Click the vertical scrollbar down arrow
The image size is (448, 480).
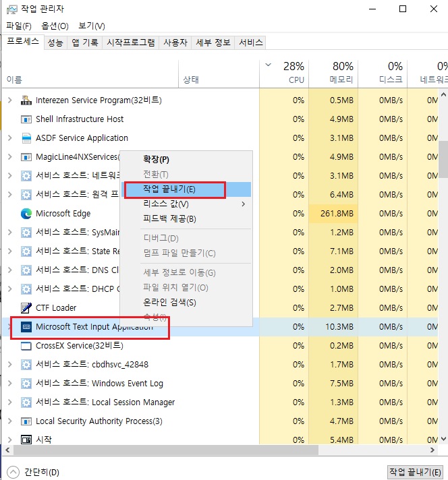(443, 440)
